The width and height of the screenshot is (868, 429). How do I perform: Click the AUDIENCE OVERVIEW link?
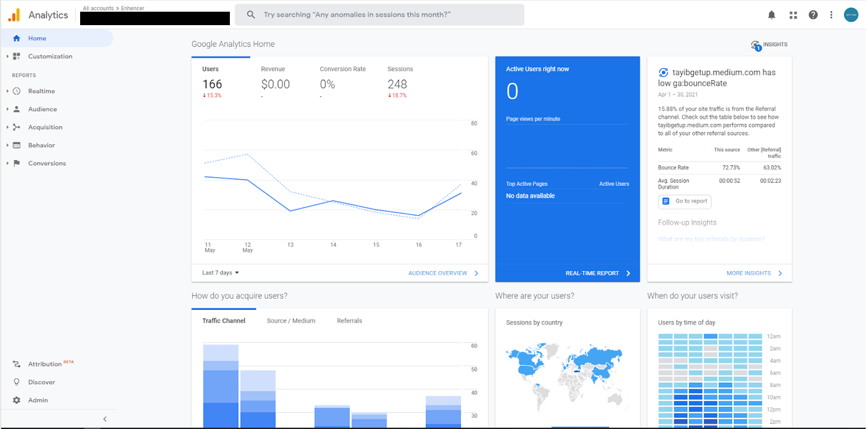point(438,273)
